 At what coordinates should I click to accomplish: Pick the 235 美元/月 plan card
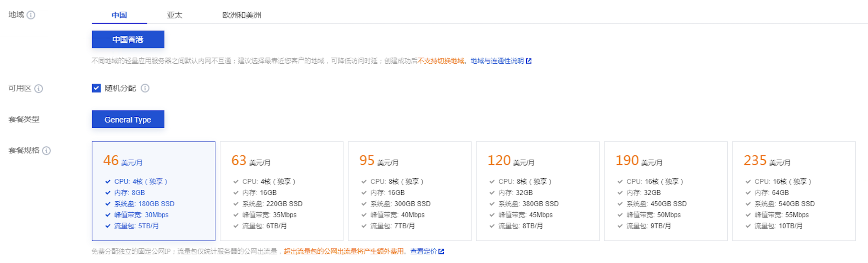(794, 191)
